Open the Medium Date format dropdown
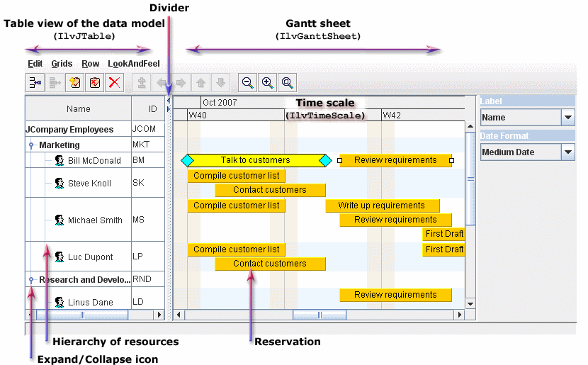 567,152
